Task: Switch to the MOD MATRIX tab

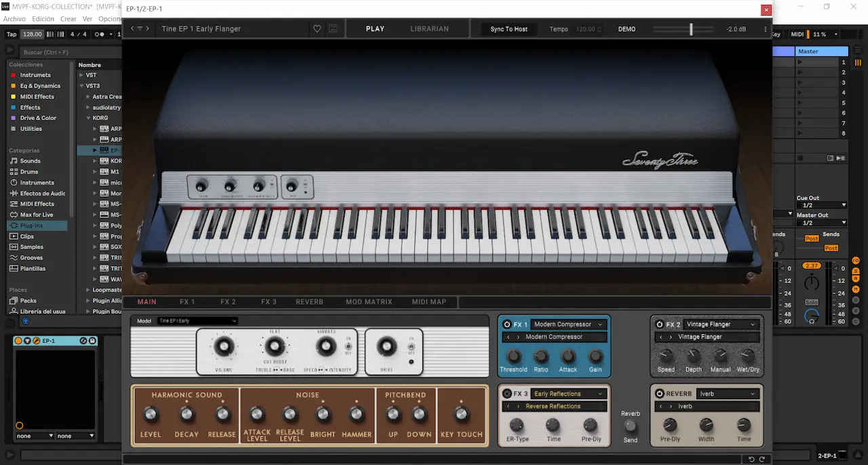Action: (x=369, y=302)
